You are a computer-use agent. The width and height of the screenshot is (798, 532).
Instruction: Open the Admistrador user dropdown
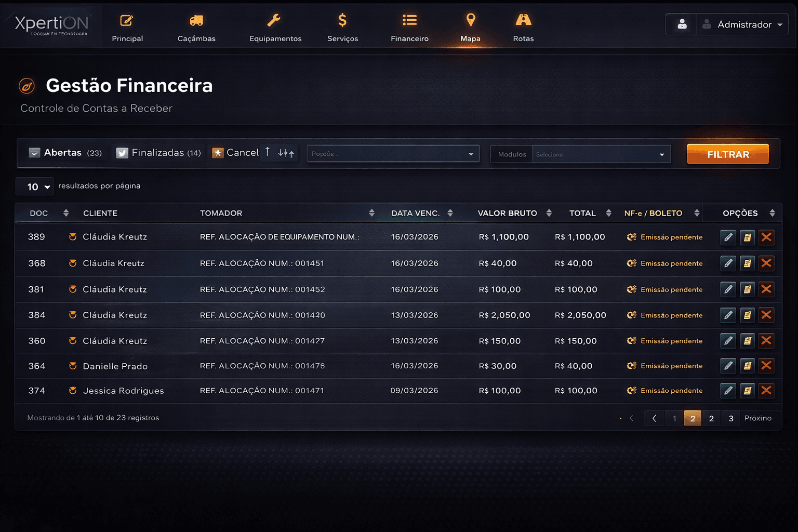tap(743, 24)
